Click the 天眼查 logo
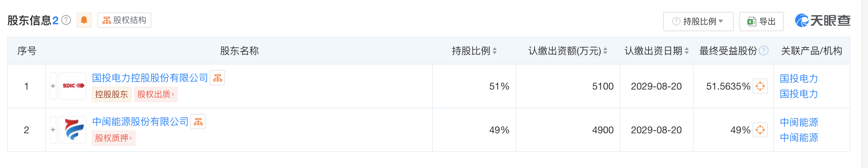This screenshot has width=868, height=168. [823, 20]
